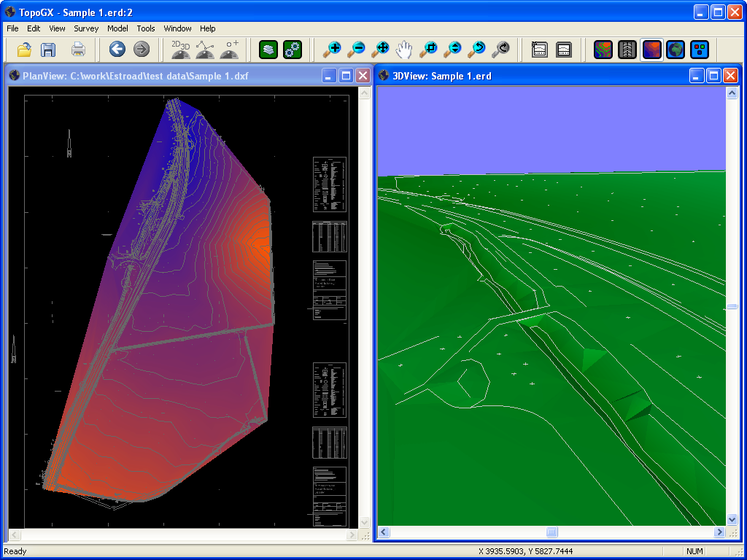This screenshot has height=560, width=747.
Task: Minimize the PlanView child window
Action: [x=329, y=76]
